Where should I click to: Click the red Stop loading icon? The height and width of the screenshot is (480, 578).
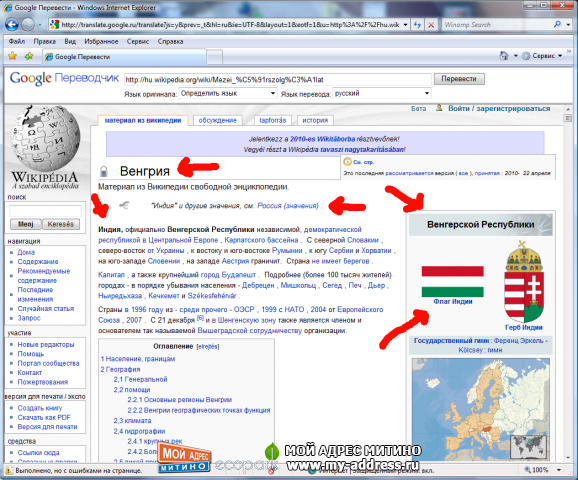431,25
